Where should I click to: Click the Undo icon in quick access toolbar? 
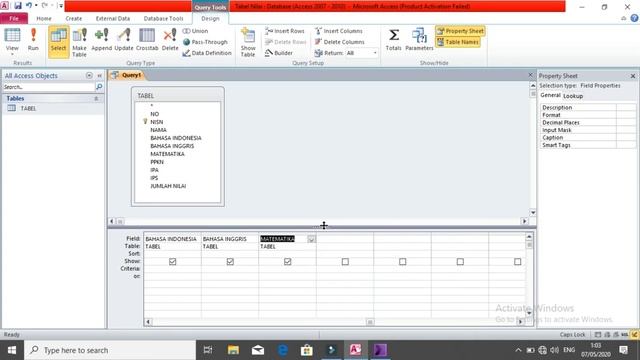click(29, 6)
